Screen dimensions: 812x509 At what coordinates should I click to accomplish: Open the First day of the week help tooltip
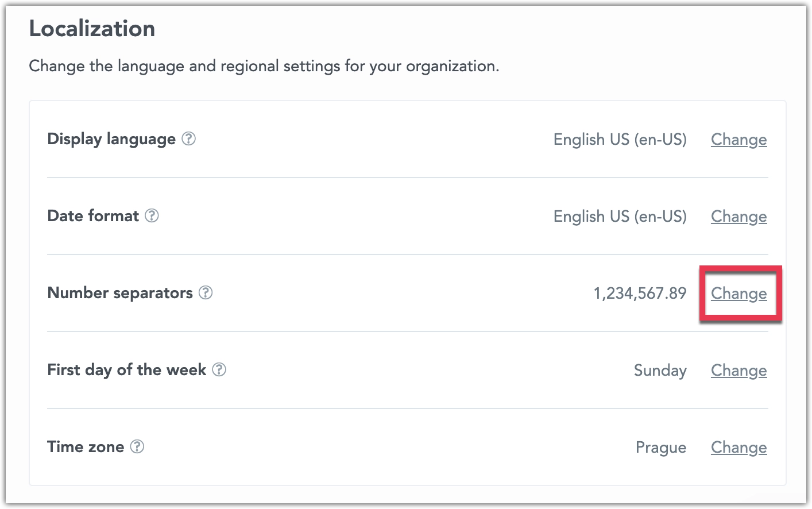tap(219, 371)
